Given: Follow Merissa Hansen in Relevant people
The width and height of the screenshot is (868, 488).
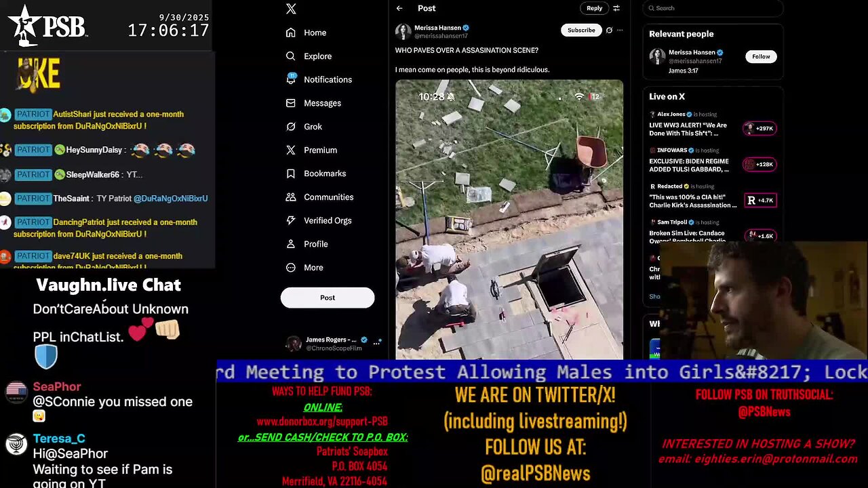Looking at the screenshot, I should (761, 56).
